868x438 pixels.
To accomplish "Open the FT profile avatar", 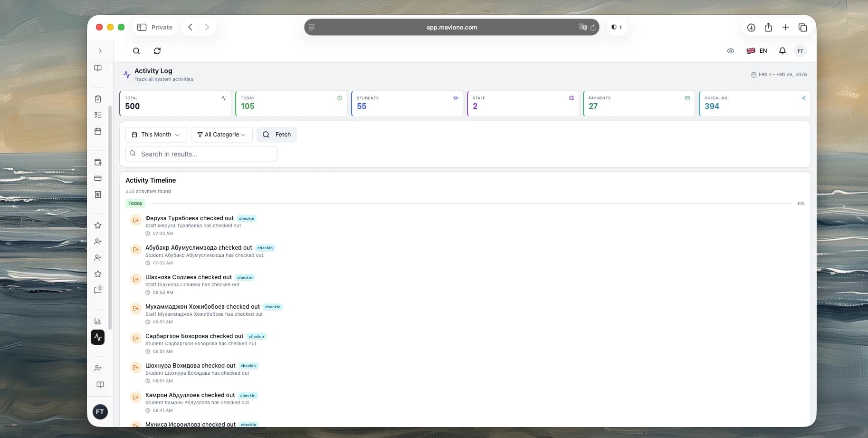I will (x=801, y=50).
